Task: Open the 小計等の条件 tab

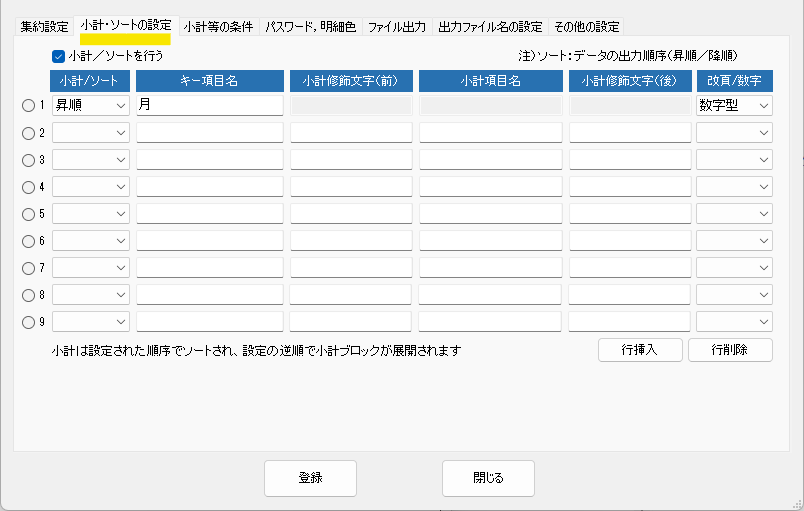Action: [x=218, y=26]
